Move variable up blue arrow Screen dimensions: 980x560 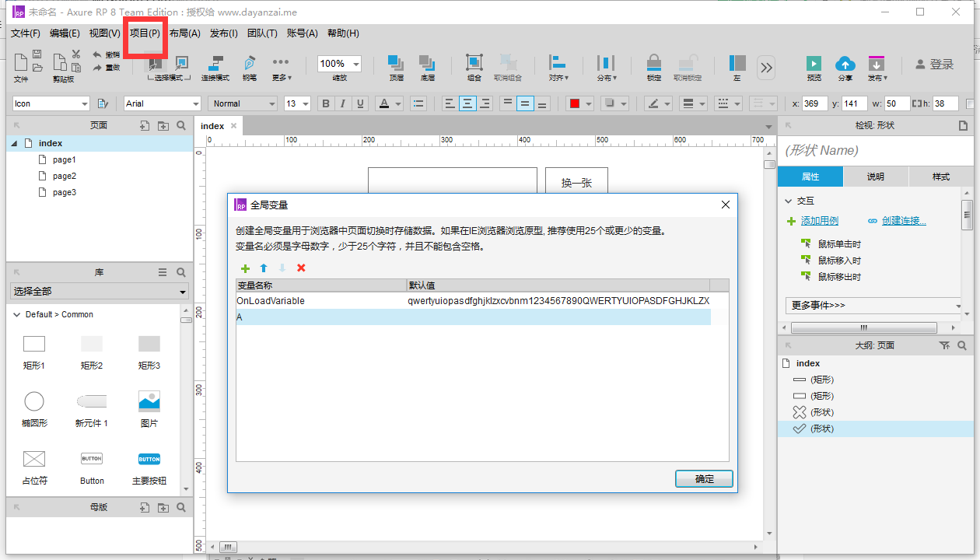tap(264, 268)
